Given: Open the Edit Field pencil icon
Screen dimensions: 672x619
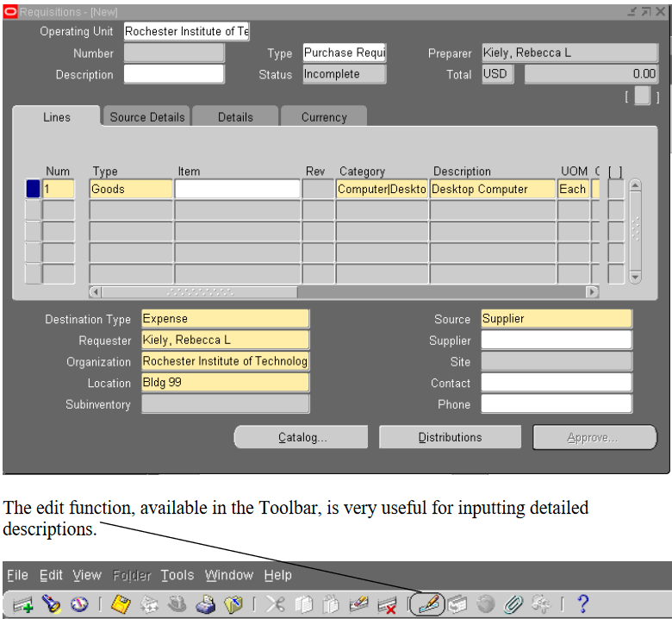Looking at the screenshot, I should click(426, 604).
